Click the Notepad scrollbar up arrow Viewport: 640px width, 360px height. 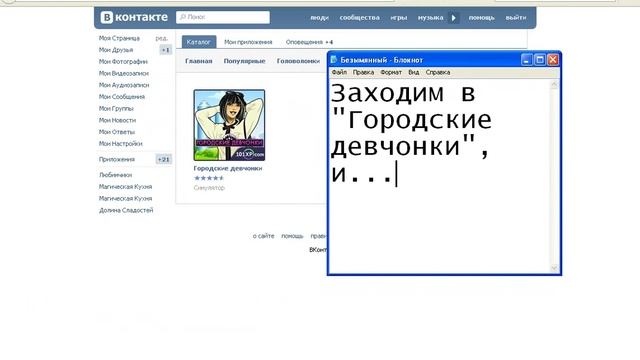point(554,84)
